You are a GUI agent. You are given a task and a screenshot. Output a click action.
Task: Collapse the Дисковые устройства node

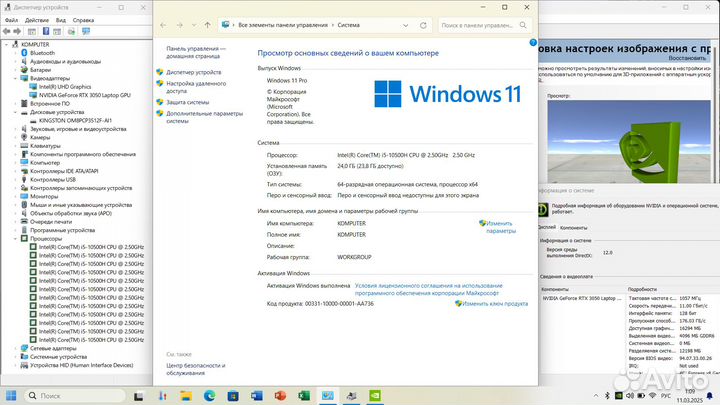coord(15,112)
